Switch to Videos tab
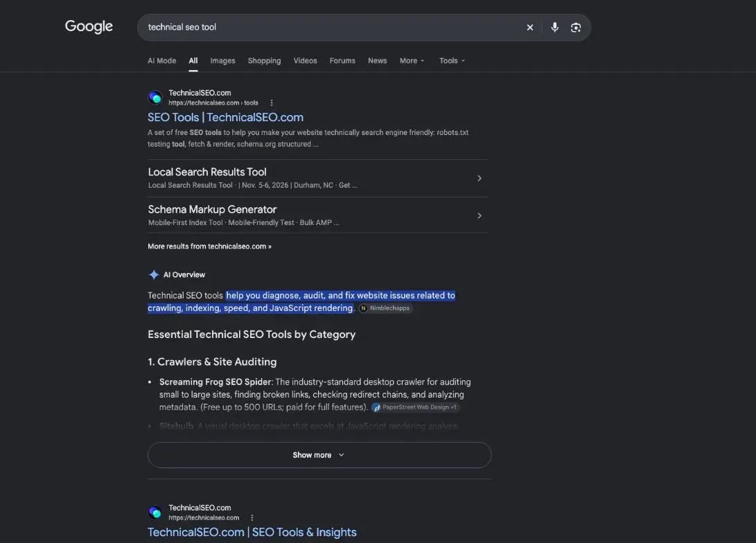This screenshot has height=543, width=756. [305, 61]
